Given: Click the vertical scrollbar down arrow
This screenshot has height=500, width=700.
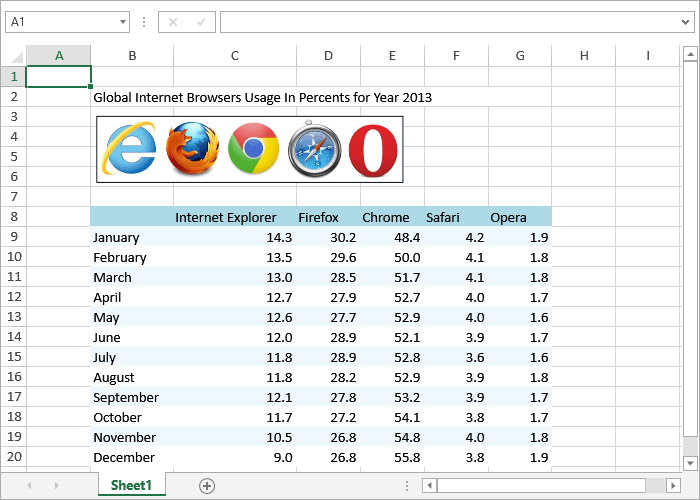Looking at the screenshot, I should pos(690,463).
